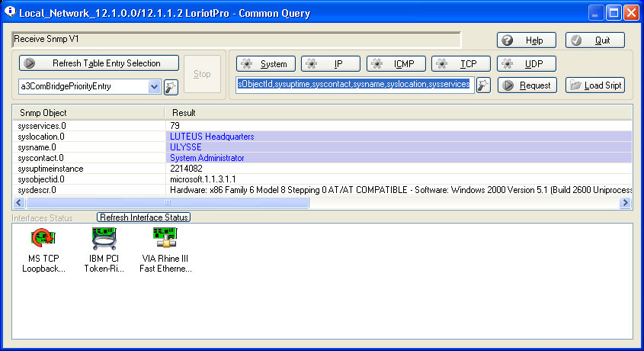Click the IP query button
644x351 pixels.
click(331, 63)
